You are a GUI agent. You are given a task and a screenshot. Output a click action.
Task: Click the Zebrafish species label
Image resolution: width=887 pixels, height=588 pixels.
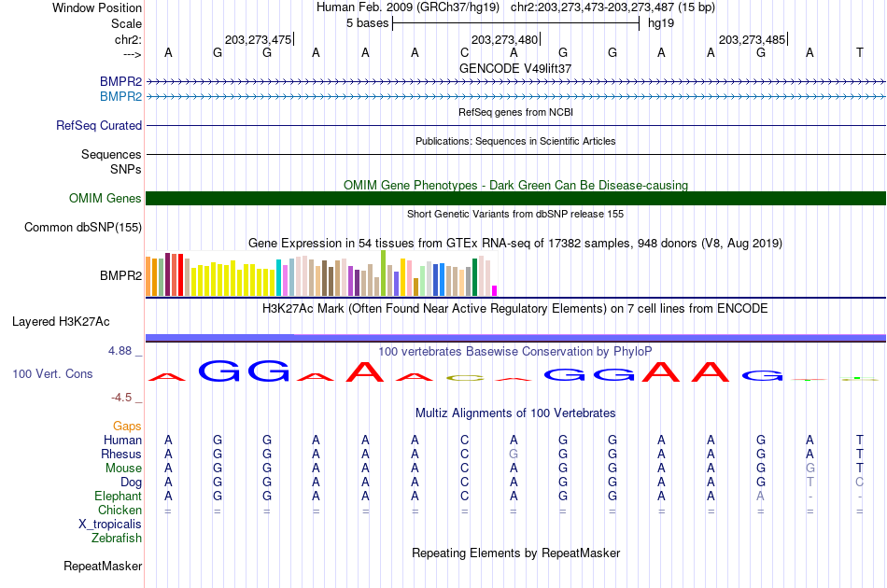[117, 538]
